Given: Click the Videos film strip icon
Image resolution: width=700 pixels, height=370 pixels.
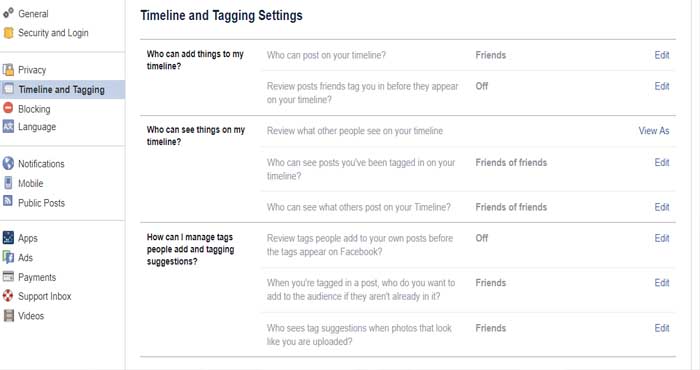Looking at the screenshot, I should point(8,316).
